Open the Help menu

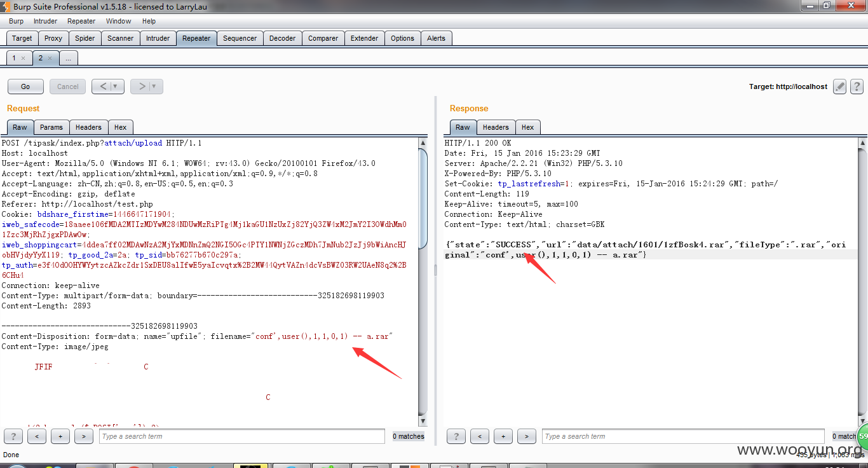[x=149, y=21]
